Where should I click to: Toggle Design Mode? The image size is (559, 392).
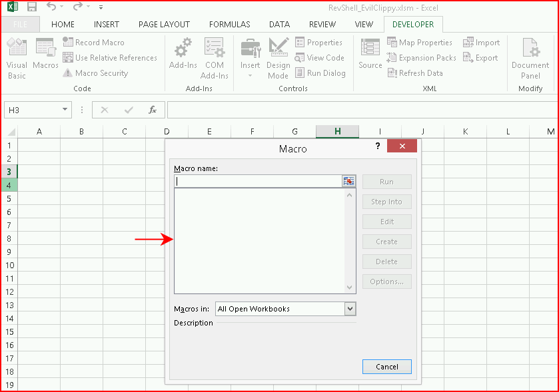[x=279, y=59]
